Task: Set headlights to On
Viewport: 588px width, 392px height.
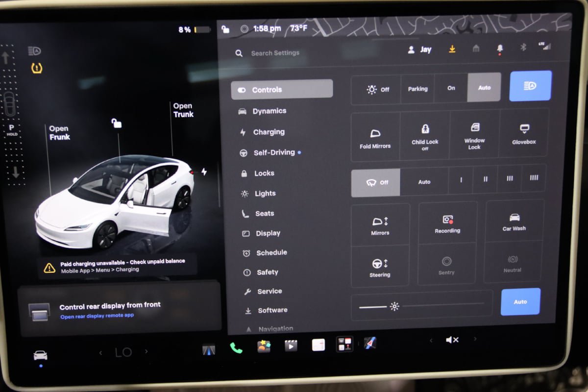Action: (451, 88)
